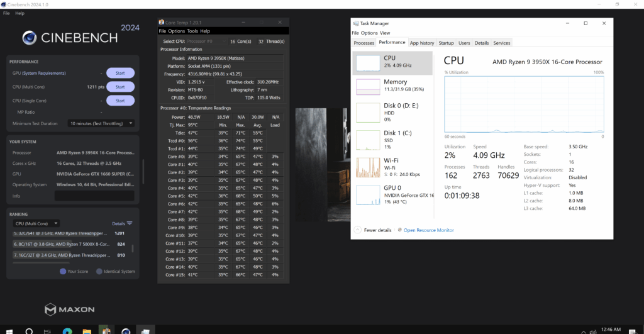
Task: Select GPU 0 graph thumbnail
Action: 368,195
